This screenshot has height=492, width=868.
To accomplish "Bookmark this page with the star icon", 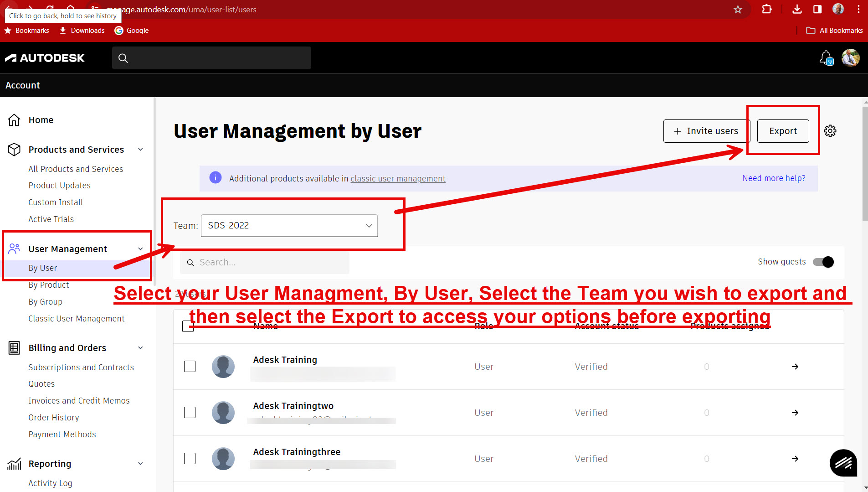I will [738, 9].
